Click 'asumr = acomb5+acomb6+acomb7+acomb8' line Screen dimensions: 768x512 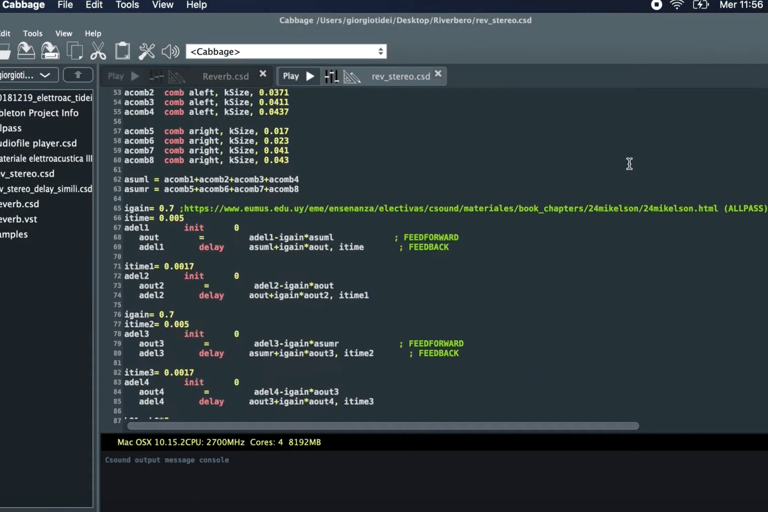click(211, 189)
